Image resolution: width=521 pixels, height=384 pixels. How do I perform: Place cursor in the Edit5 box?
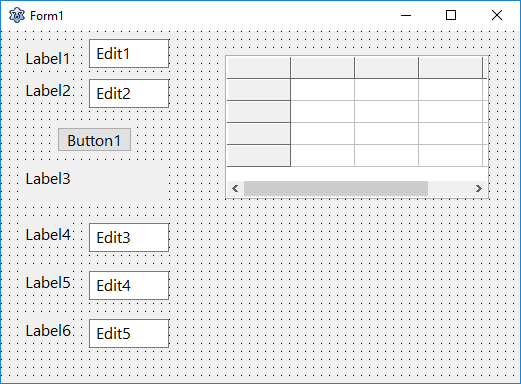point(129,334)
